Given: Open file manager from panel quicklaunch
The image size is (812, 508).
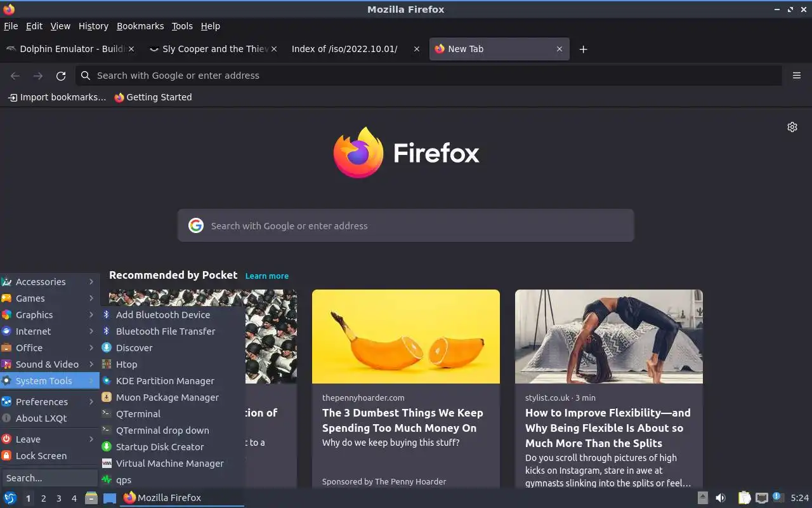Looking at the screenshot, I should [91, 498].
